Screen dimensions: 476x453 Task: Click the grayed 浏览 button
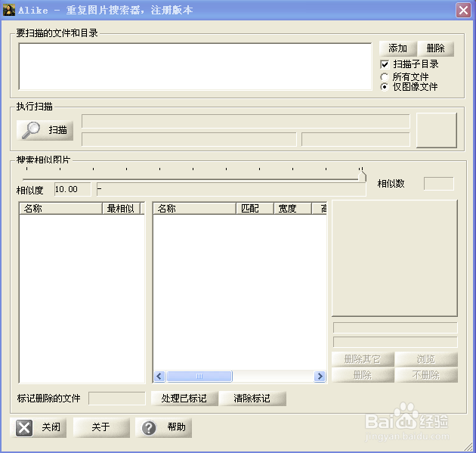point(426,359)
